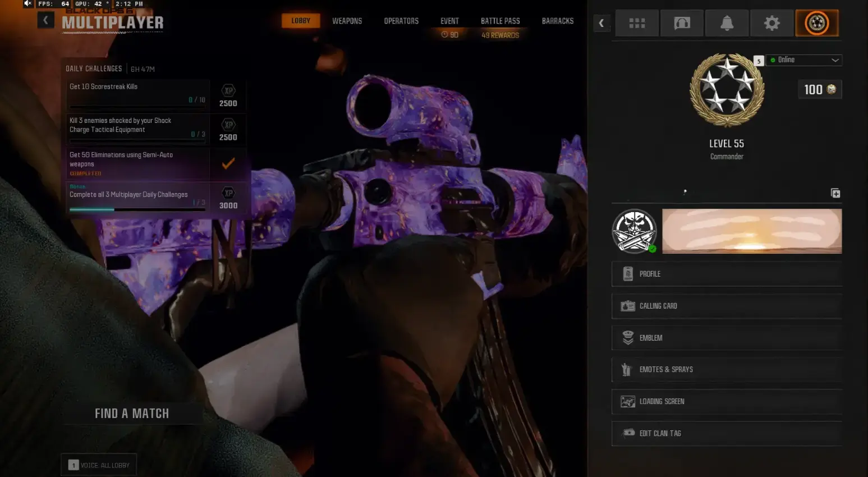Click the 2:12 PM clock overlay

point(129,3)
